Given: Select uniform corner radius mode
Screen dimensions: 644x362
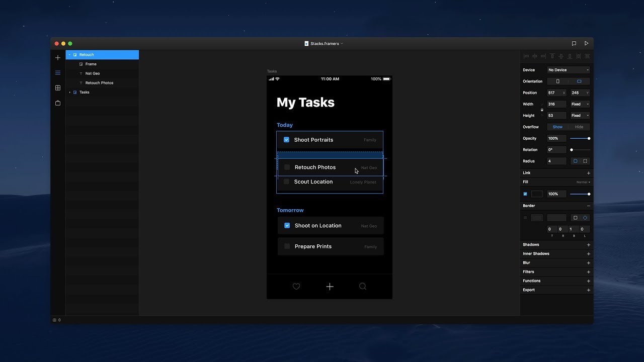Looking at the screenshot, I should click(x=576, y=161).
